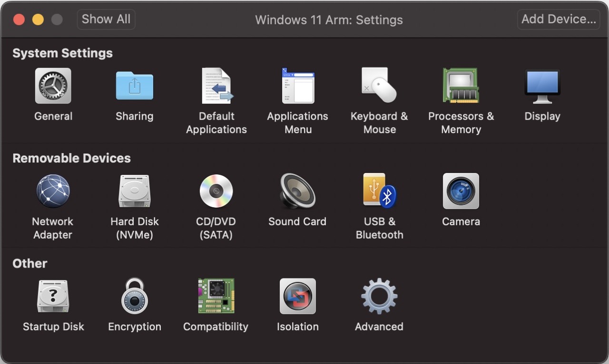The height and width of the screenshot is (364, 609).
Task: Click the Other section heading
Action: point(30,263)
